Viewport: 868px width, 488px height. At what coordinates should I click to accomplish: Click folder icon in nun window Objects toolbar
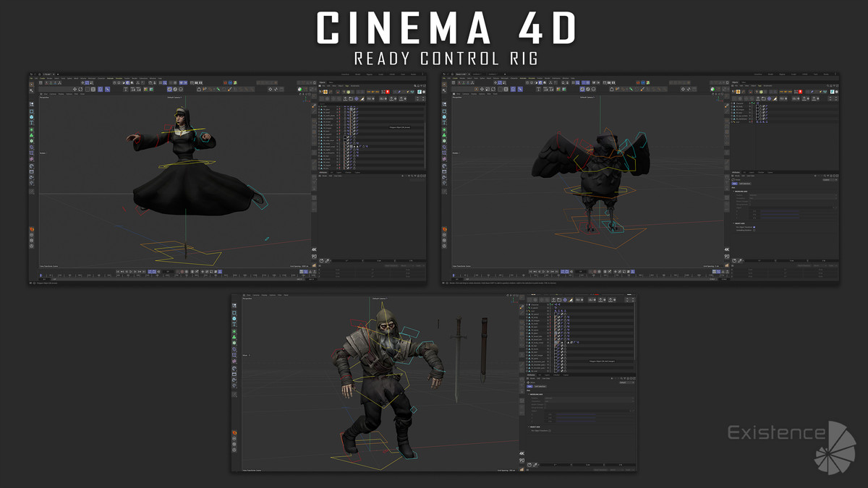pyautogui.click(x=351, y=98)
